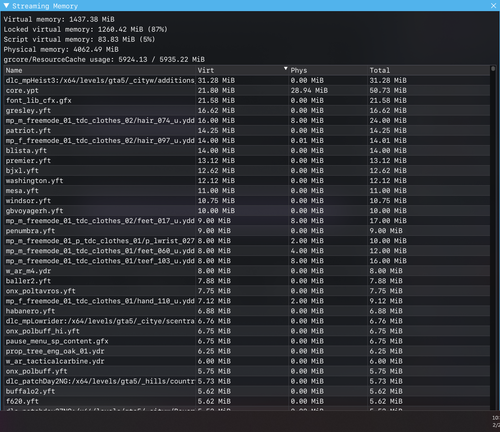Screen dimensions: 500x432
Task: Select the baller2.yft row
Action: [x=247, y=281]
